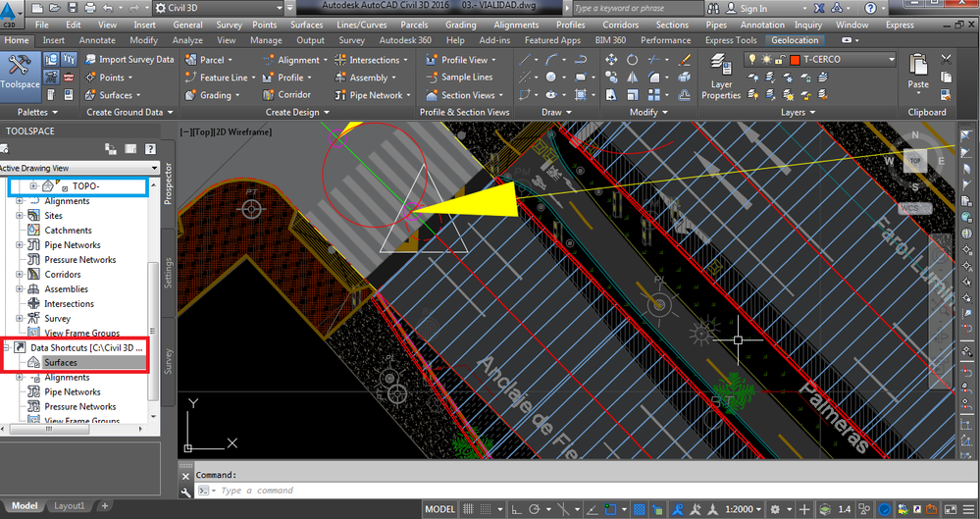Click the Feature Line button
Image resolution: width=980 pixels, height=519 pixels.
click(220, 78)
